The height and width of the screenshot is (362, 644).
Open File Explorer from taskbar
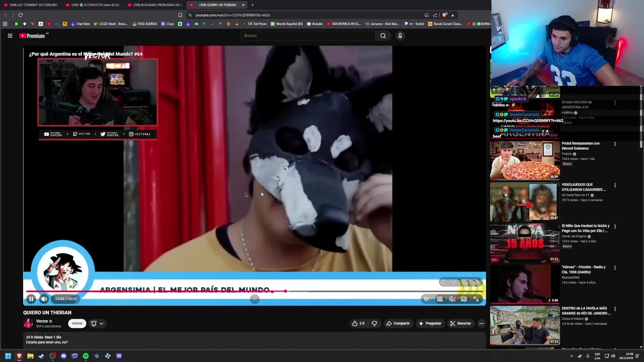(x=30, y=356)
